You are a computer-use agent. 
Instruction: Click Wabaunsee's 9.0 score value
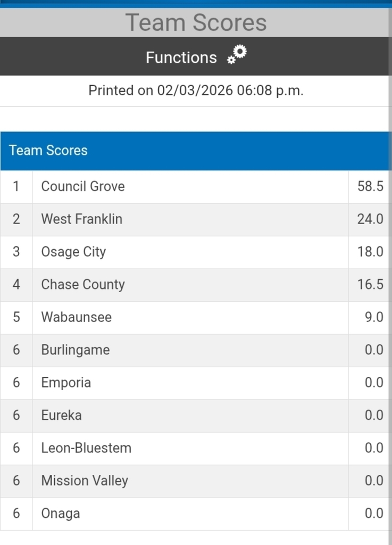(x=374, y=317)
